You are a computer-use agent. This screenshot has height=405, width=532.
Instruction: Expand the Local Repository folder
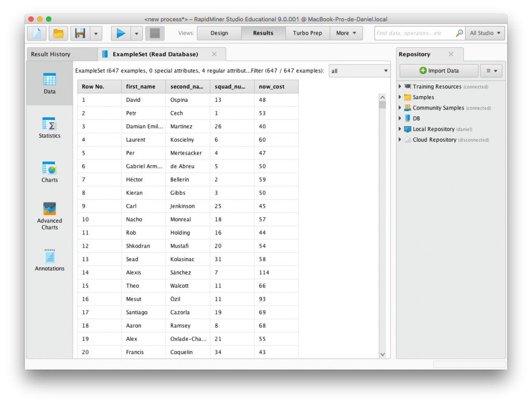(x=400, y=129)
